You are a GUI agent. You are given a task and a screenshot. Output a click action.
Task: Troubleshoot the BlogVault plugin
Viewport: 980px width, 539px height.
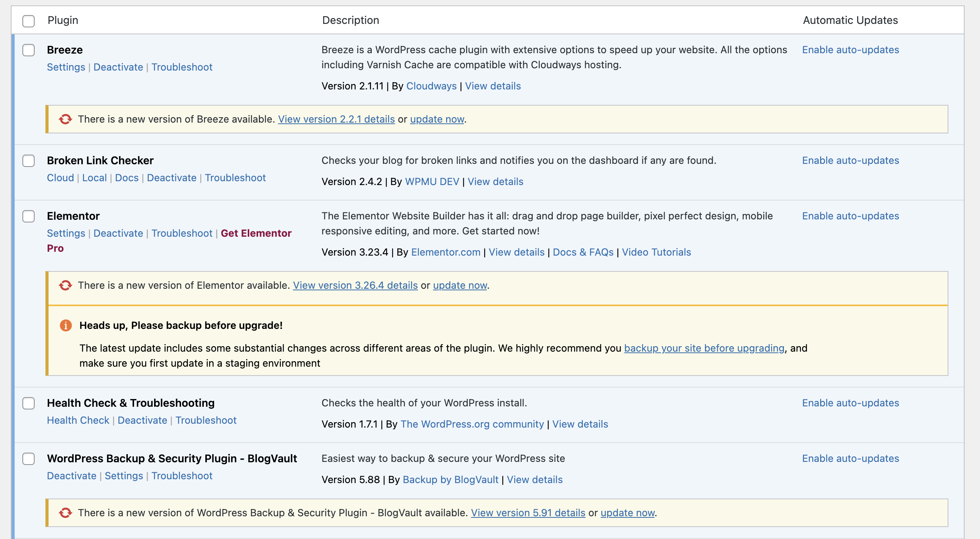tap(182, 476)
